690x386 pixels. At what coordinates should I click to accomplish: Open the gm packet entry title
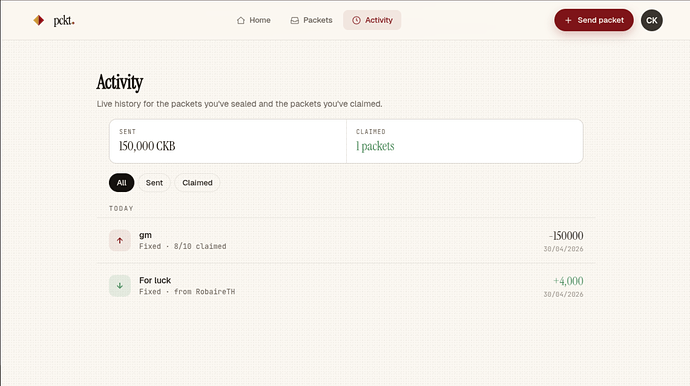tap(145, 235)
